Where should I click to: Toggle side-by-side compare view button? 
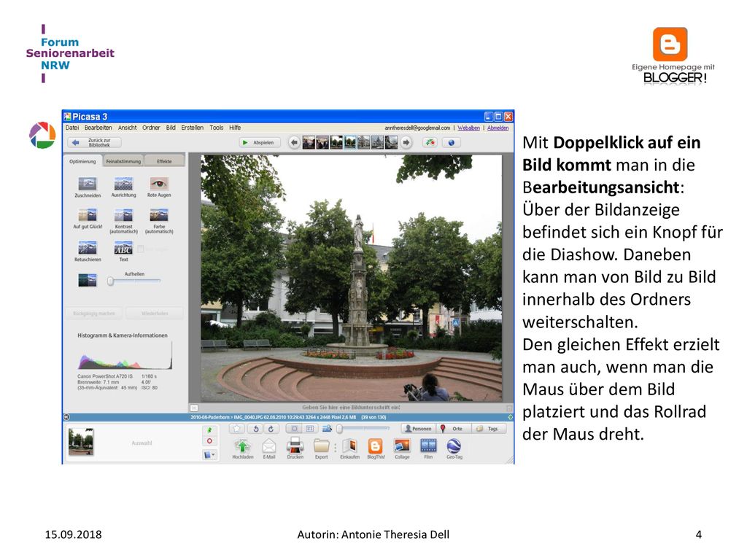(x=309, y=429)
